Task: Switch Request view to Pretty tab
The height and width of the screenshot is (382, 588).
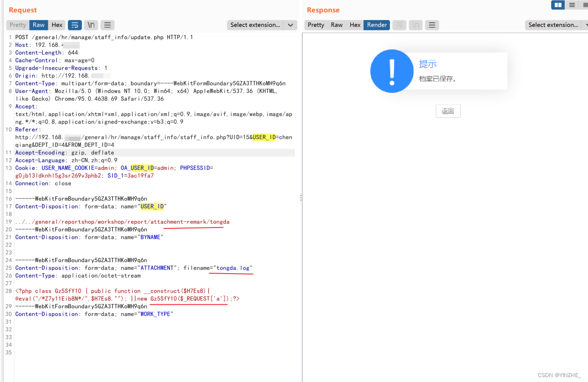Action: click(18, 25)
